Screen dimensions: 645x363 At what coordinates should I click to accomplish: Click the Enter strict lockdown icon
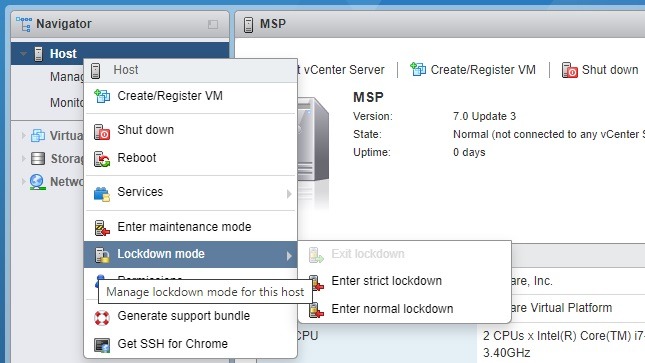(x=316, y=283)
